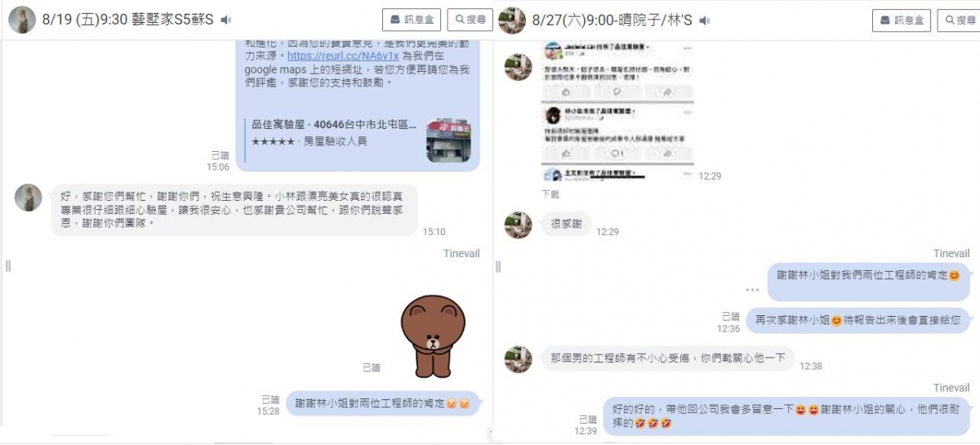Open the right chat's profile avatar in header

tap(512, 20)
